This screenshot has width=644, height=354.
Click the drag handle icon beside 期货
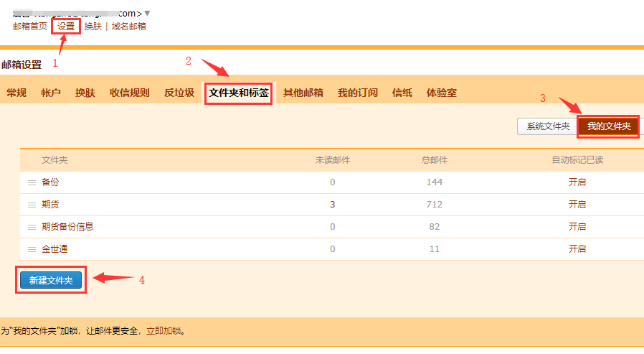pos(32,205)
